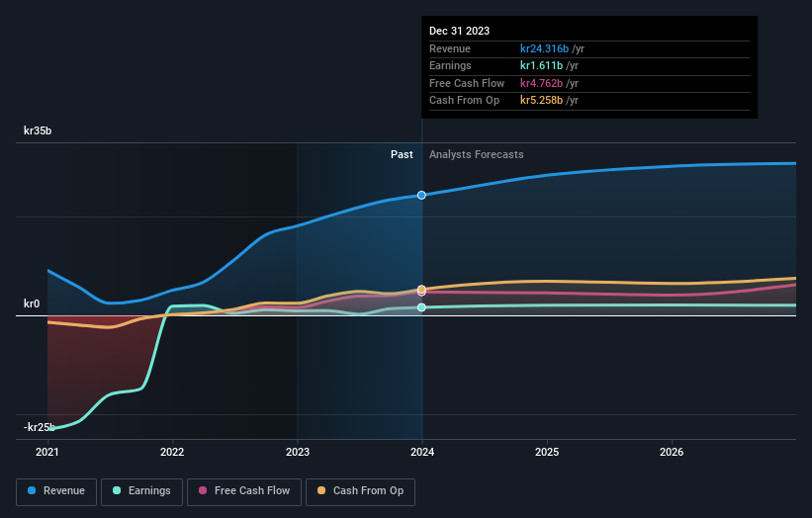The width and height of the screenshot is (812, 518).
Task: Click the 2021 x-axis label
Action: [47, 453]
